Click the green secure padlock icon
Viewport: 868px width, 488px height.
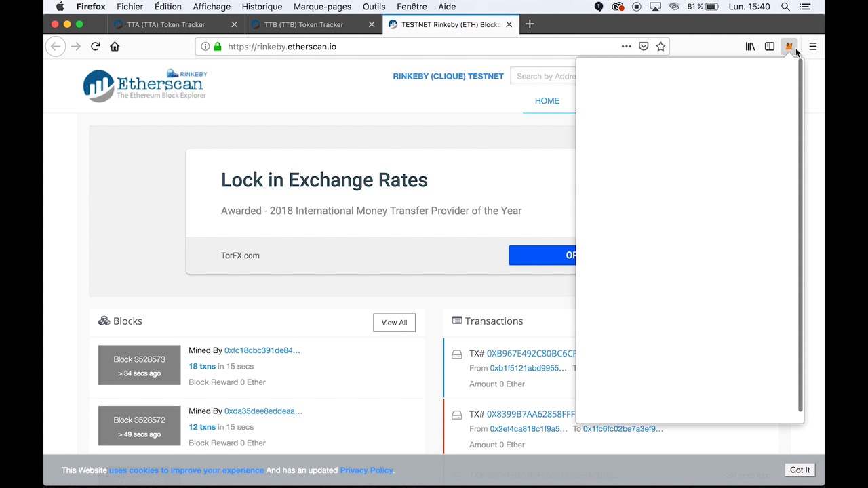(218, 47)
